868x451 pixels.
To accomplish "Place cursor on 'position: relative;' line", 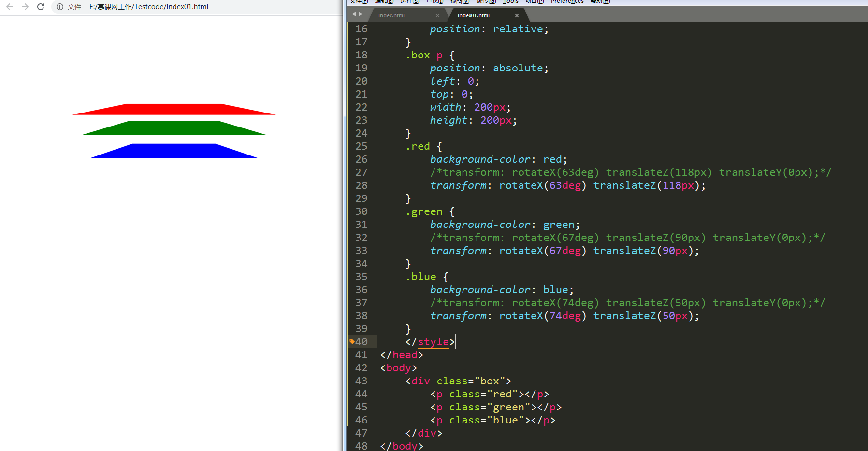I will (489, 29).
